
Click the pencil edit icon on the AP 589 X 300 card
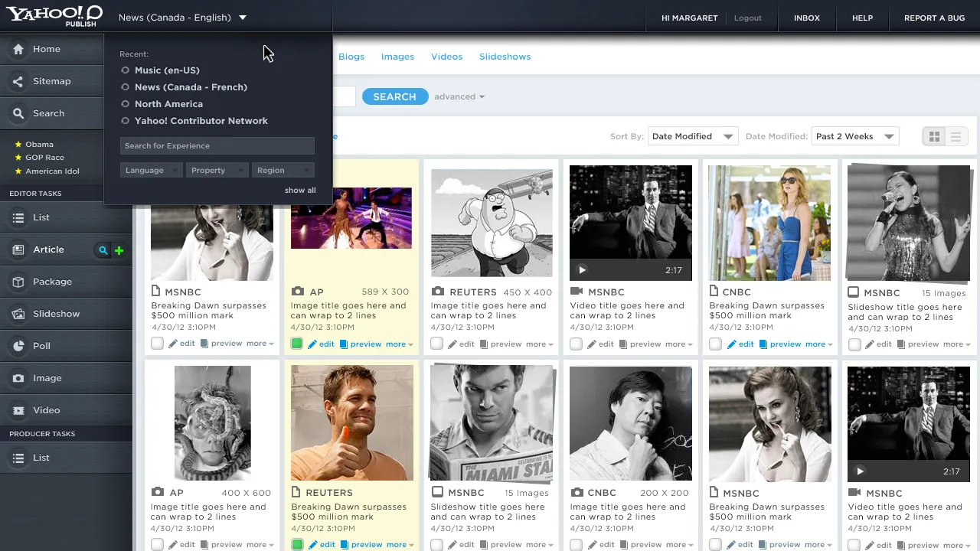[312, 344]
